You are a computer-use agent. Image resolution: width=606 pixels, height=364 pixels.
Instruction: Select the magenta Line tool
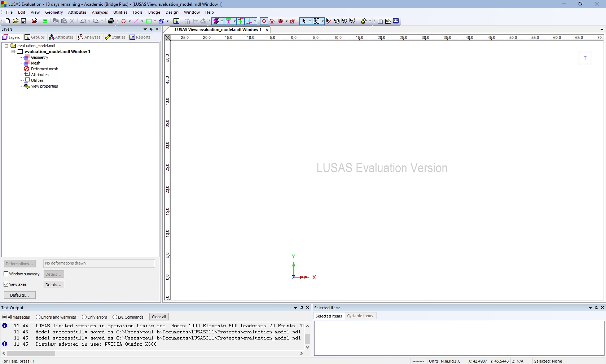[136, 21]
